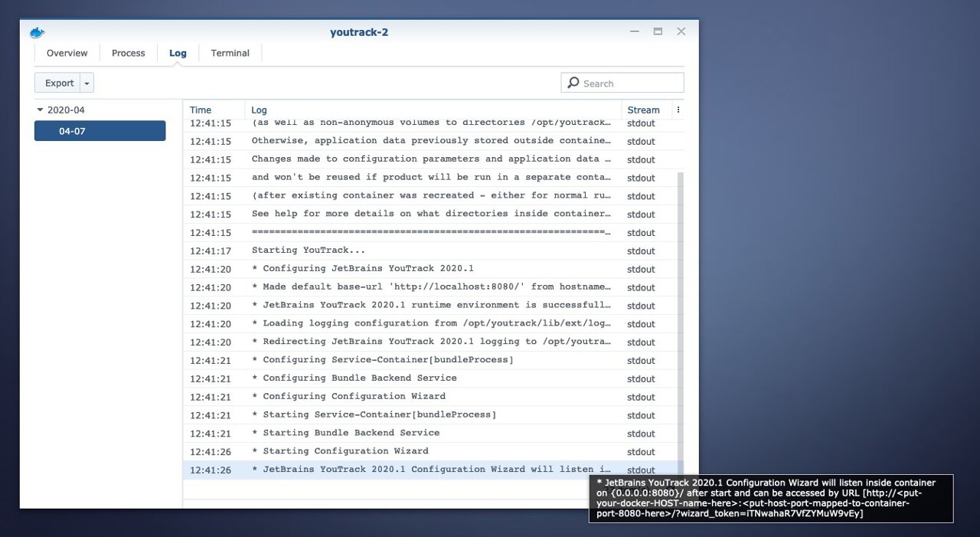Image resolution: width=980 pixels, height=537 pixels.
Task: Click the magnifier icon in search box
Action: pos(573,83)
